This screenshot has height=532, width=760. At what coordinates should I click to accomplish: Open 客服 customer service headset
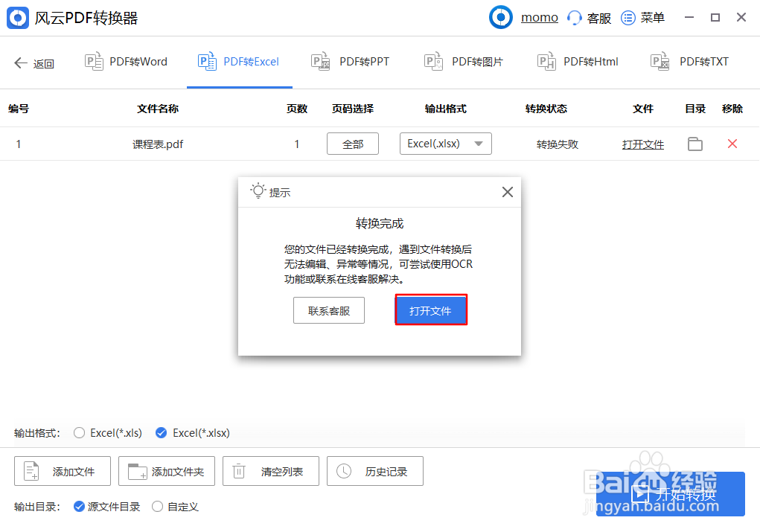(589, 18)
